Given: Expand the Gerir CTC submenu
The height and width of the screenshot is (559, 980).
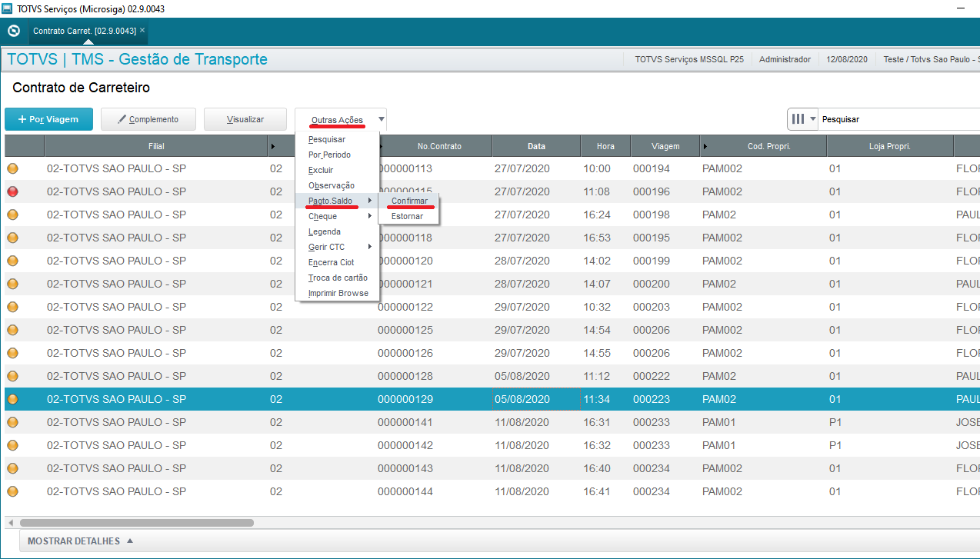Looking at the screenshot, I should click(337, 247).
